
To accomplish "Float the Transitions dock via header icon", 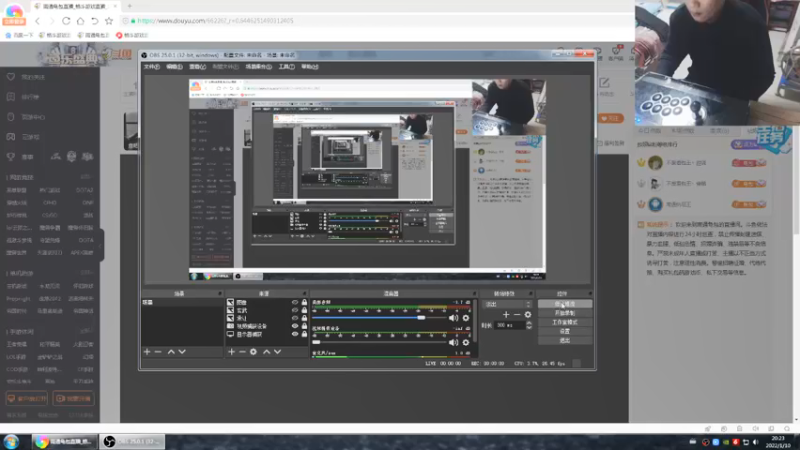I will coord(530,294).
